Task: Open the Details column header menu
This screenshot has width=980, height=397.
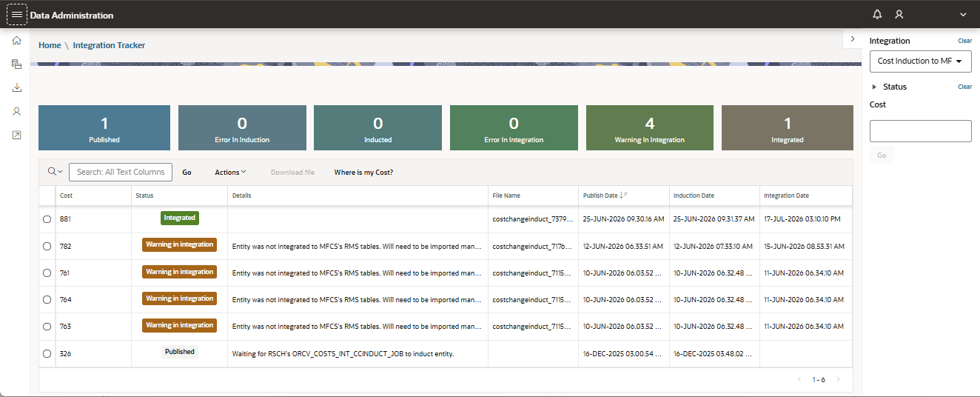Action: [x=358, y=196]
